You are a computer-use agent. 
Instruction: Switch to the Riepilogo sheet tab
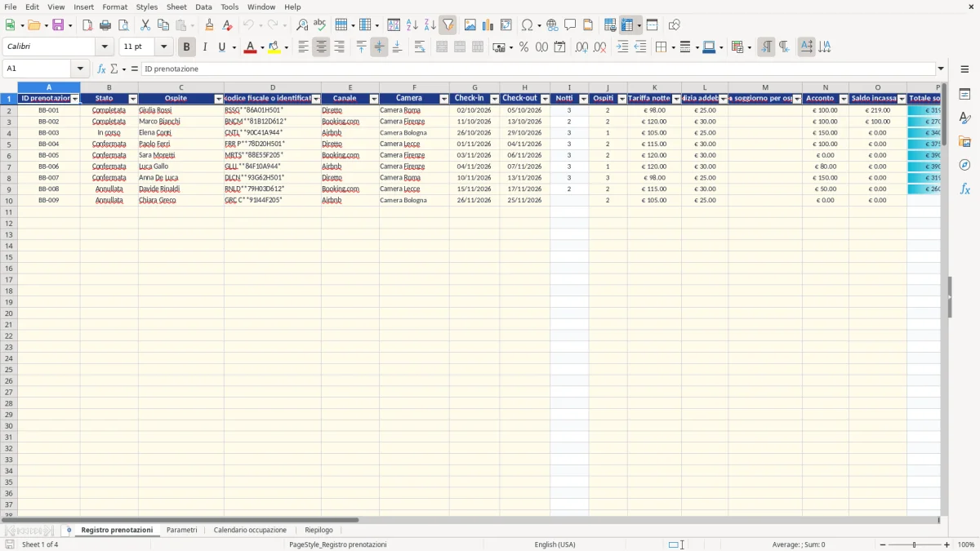[318, 530]
